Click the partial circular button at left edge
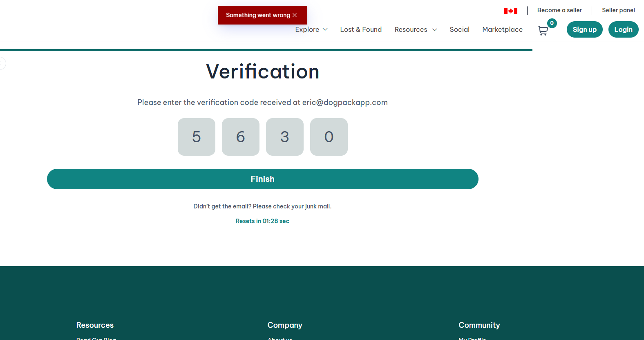The height and width of the screenshot is (340, 644). point(2,63)
